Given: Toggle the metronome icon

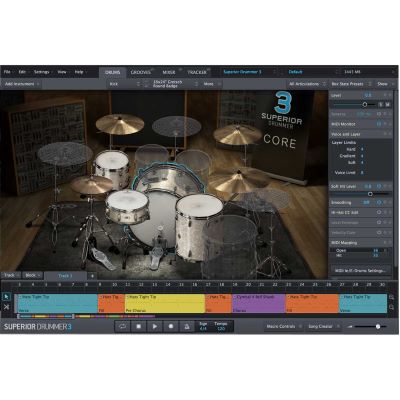Looking at the screenshot, I should click(187, 327).
